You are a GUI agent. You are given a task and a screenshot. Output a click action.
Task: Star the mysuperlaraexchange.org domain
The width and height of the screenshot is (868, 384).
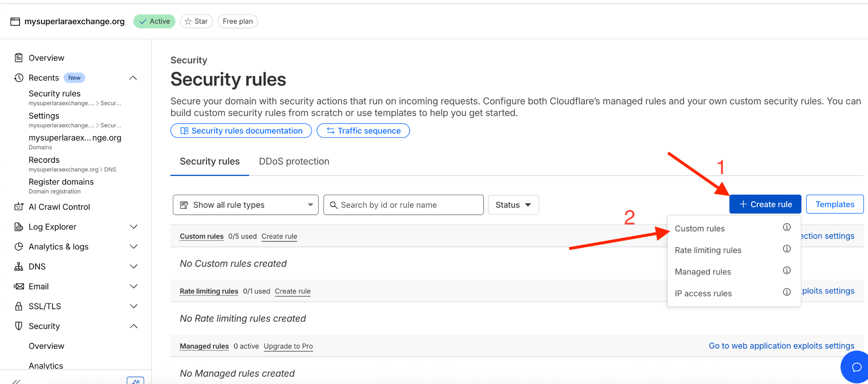pyautogui.click(x=196, y=21)
